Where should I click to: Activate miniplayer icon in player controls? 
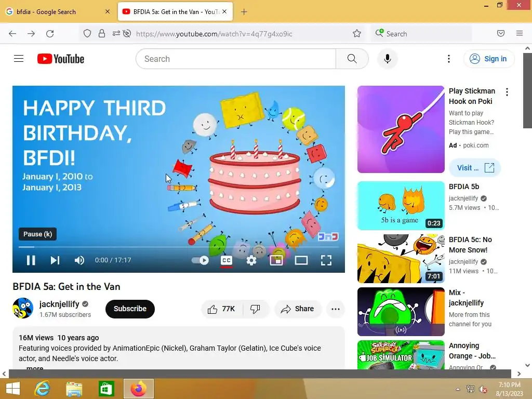click(x=276, y=260)
